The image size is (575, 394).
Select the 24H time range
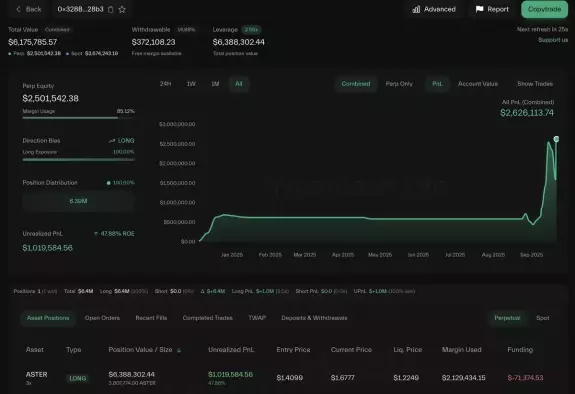coord(165,84)
